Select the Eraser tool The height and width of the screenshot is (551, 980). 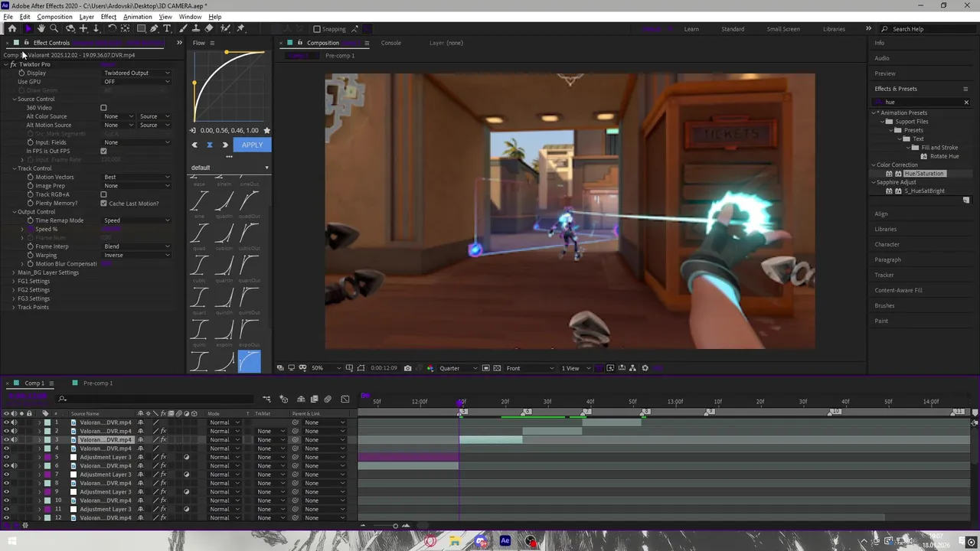209,28
